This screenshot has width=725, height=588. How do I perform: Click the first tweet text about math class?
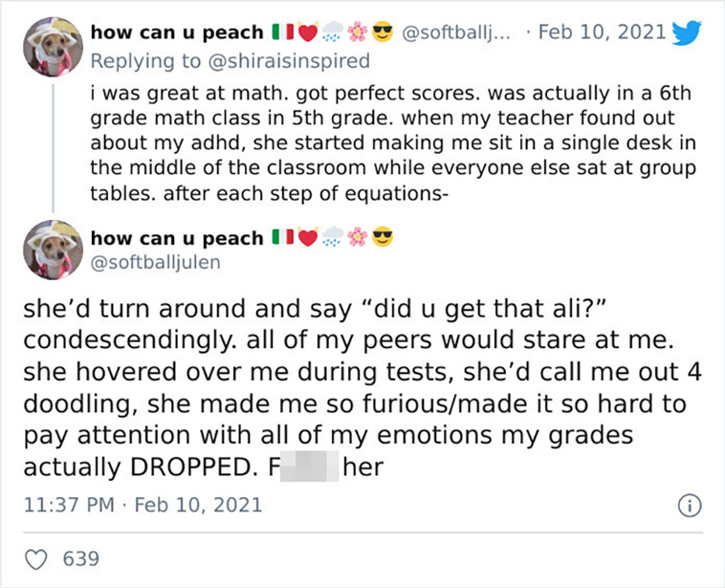coord(393,143)
